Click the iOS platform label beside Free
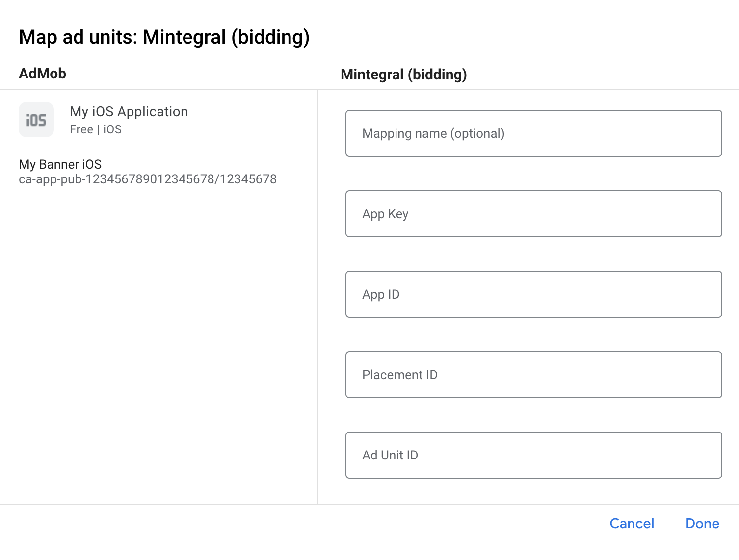This screenshot has height=560, width=739. [x=112, y=129]
